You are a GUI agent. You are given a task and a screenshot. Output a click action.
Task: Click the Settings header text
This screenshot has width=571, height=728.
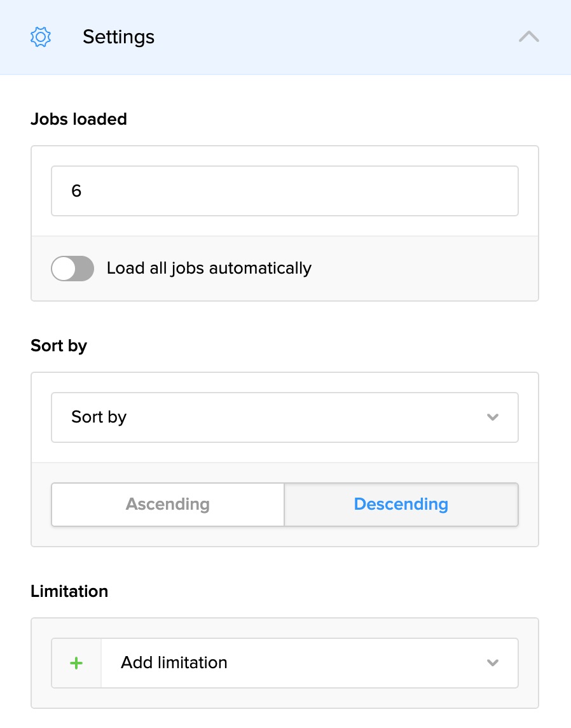(118, 37)
